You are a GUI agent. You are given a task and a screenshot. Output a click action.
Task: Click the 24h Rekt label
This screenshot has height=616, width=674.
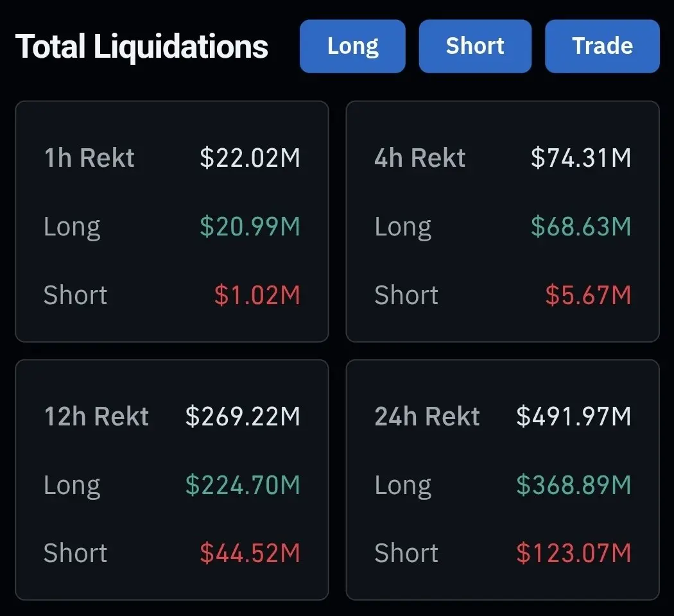428,416
